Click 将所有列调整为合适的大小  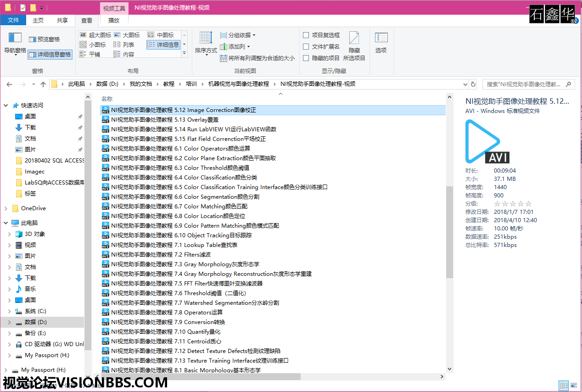(x=257, y=58)
